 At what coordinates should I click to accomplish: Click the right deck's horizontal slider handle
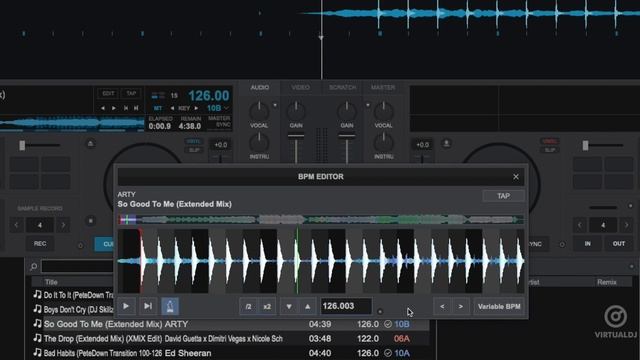pyautogui.click(x=585, y=145)
